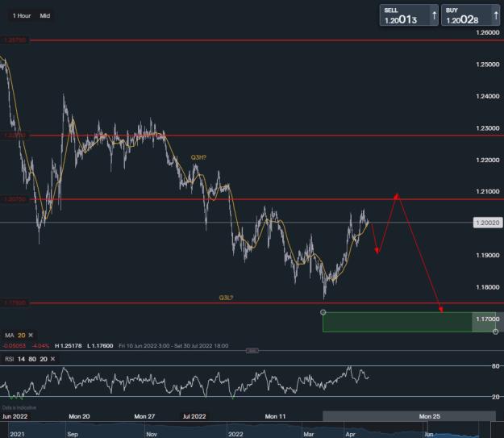This screenshot has height=438, width=504.
Task: Click the Jul 2022 date axis label
Action: [194, 416]
